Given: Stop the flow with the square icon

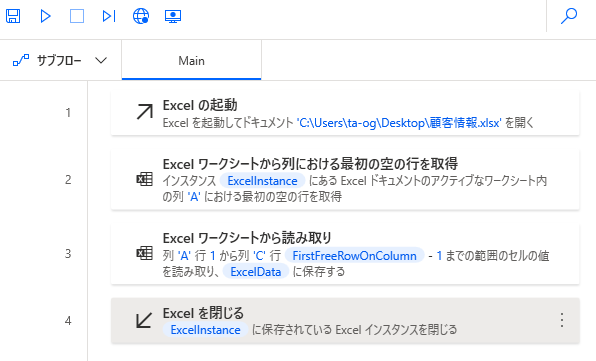Looking at the screenshot, I should point(77,16).
